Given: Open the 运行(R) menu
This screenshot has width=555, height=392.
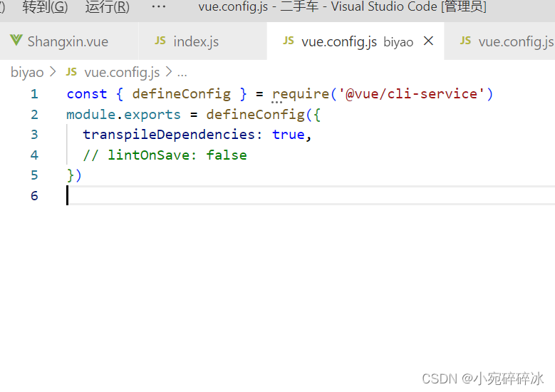Looking at the screenshot, I should 108,6.
